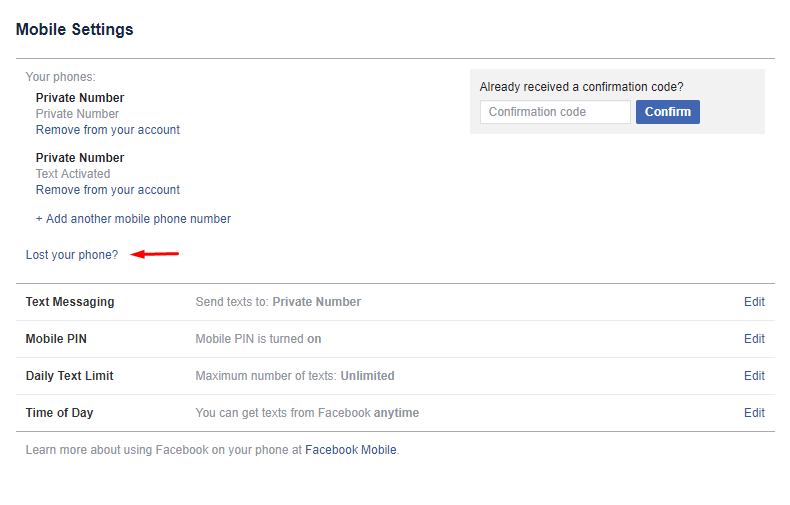Open the Facebook Mobile link

click(x=351, y=450)
